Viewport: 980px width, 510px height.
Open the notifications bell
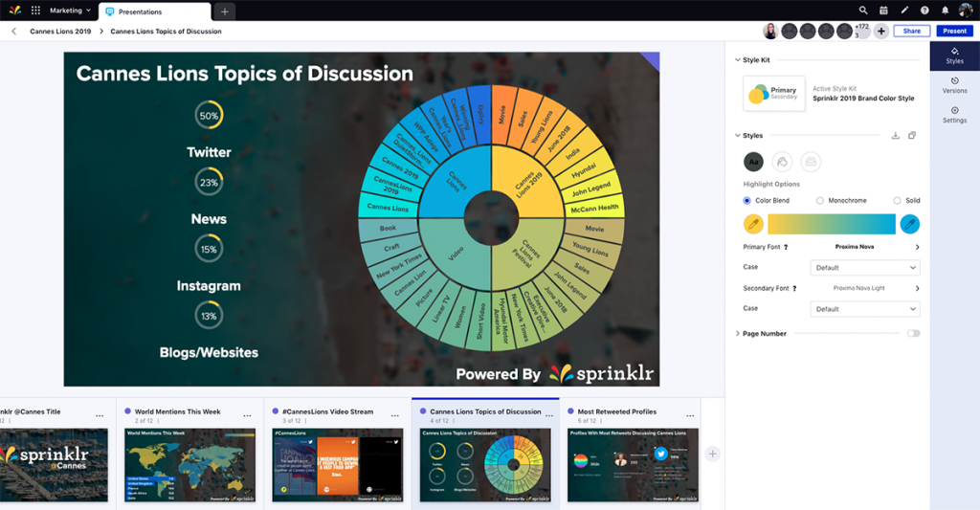(945, 11)
